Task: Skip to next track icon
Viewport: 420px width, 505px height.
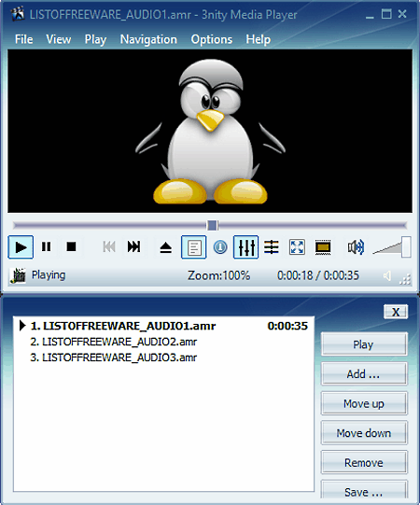Action: (x=133, y=247)
